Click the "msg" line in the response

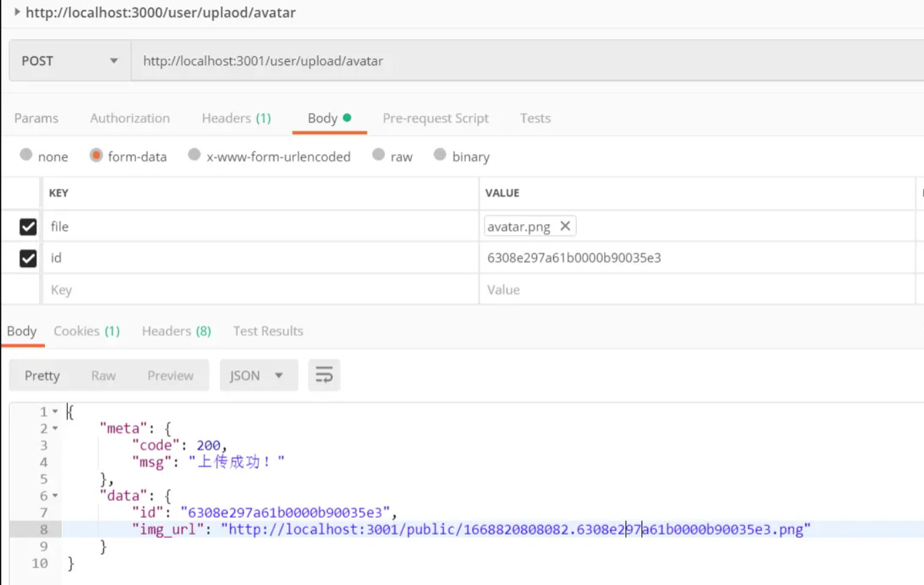point(208,462)
